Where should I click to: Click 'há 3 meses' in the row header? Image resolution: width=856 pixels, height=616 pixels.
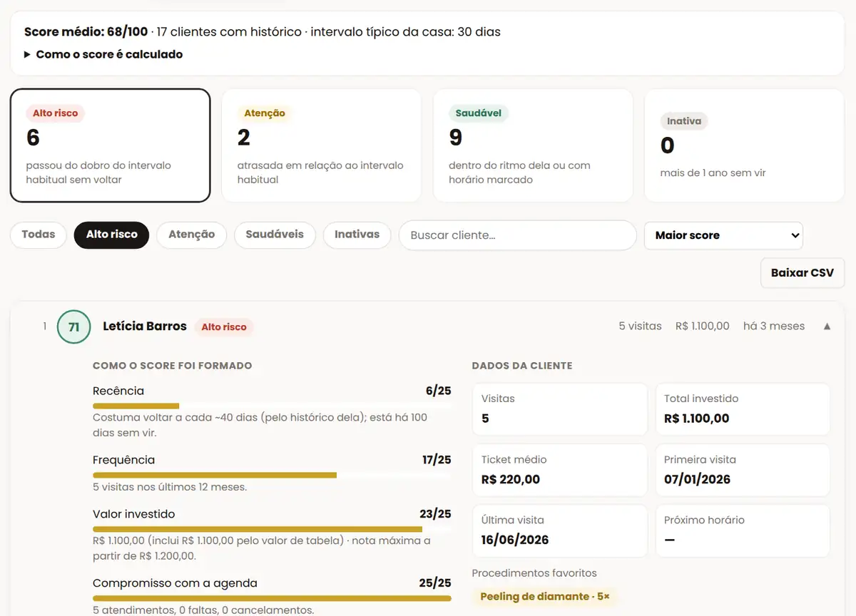click(x=774, y=327)
